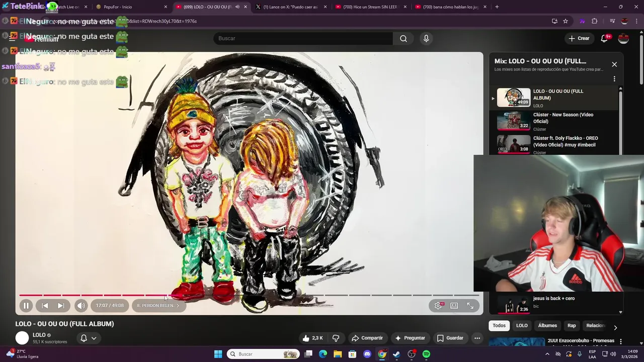Click the YouTube search magnifier button

coord(403,38)
